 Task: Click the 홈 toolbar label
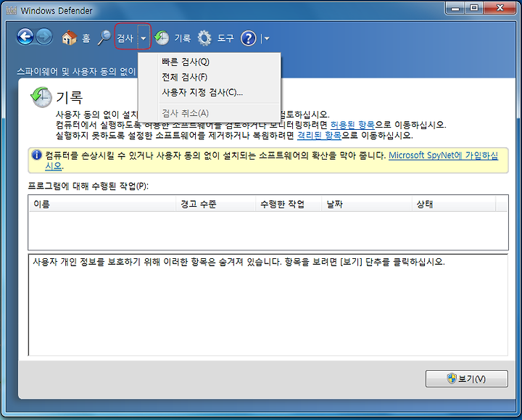(86, 38)
